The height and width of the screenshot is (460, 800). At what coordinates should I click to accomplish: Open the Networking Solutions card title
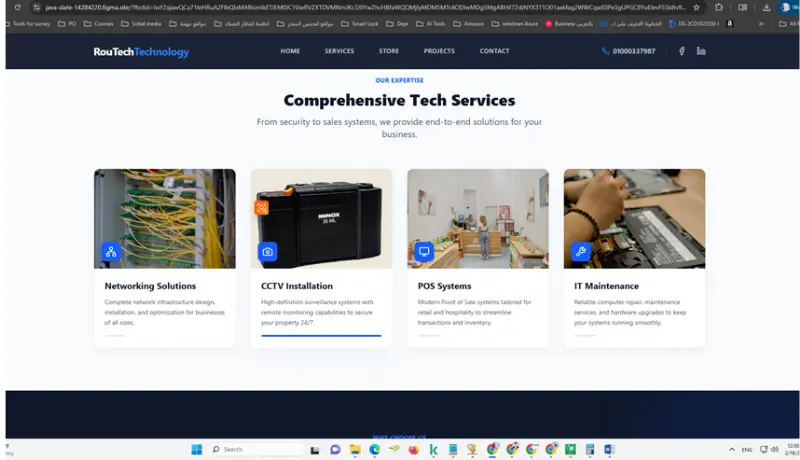(150, 286)
